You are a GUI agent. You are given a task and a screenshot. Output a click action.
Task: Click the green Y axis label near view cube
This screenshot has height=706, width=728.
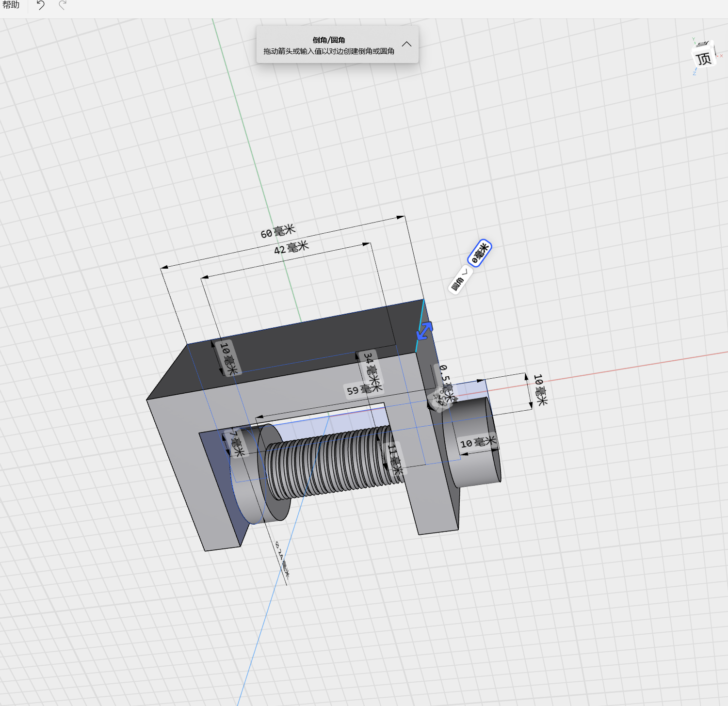694,39
